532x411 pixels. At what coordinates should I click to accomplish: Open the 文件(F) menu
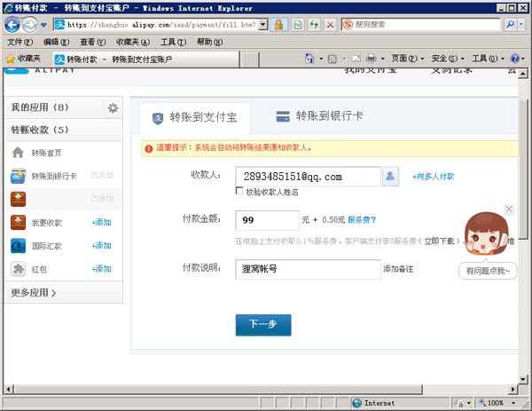tap(20, 42)
